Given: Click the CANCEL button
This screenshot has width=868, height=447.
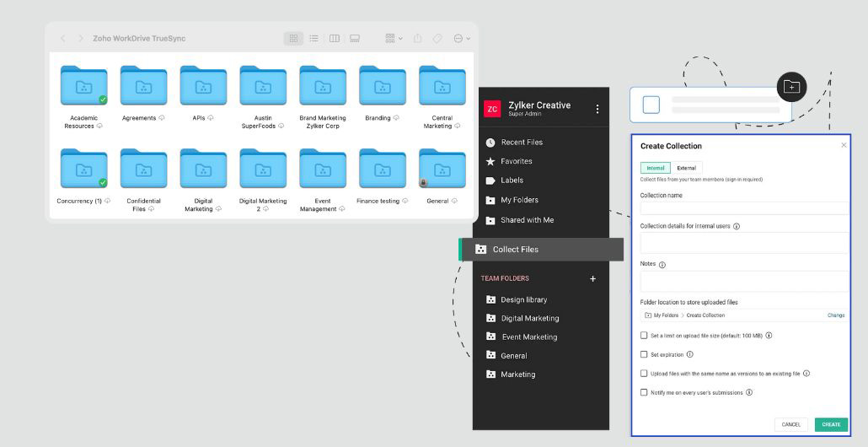Looking at the screenshot, I should click(791, 425).
